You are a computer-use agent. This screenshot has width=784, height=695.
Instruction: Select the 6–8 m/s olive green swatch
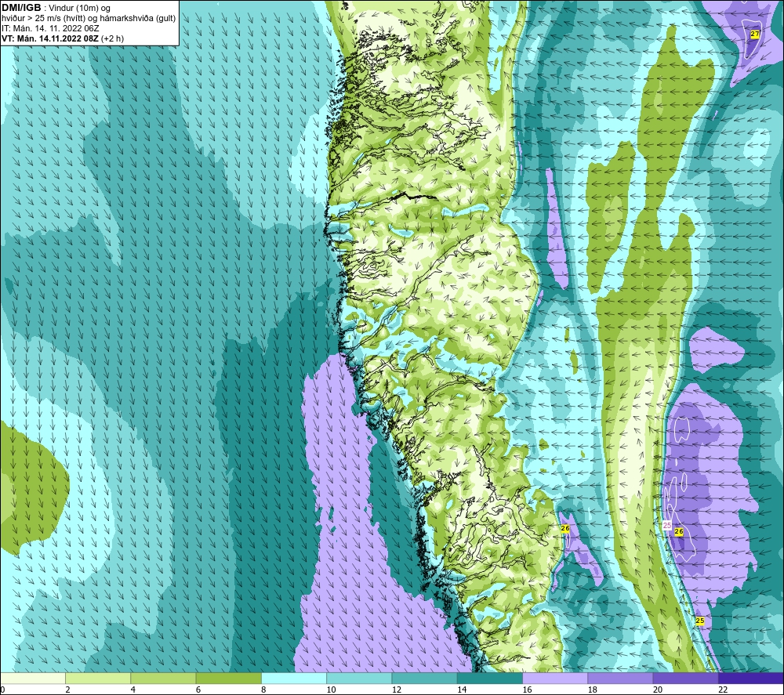click(x=228, y=679)
